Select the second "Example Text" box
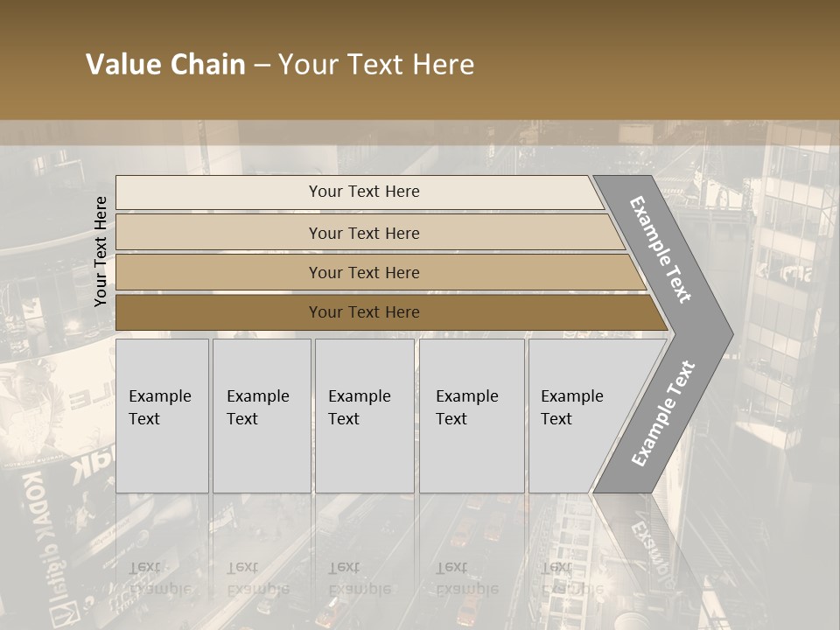The width and height of the screenshot is (840, 630). coord(261,416)
